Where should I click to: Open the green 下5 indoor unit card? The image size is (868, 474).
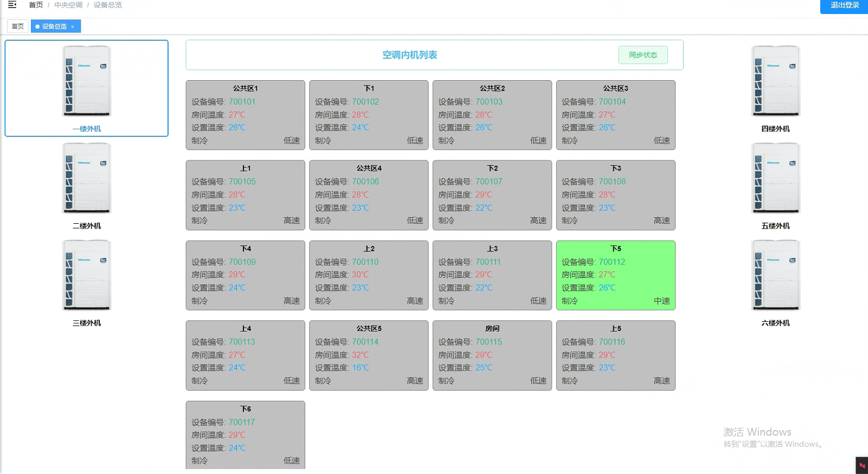click(x=615, y=275)
